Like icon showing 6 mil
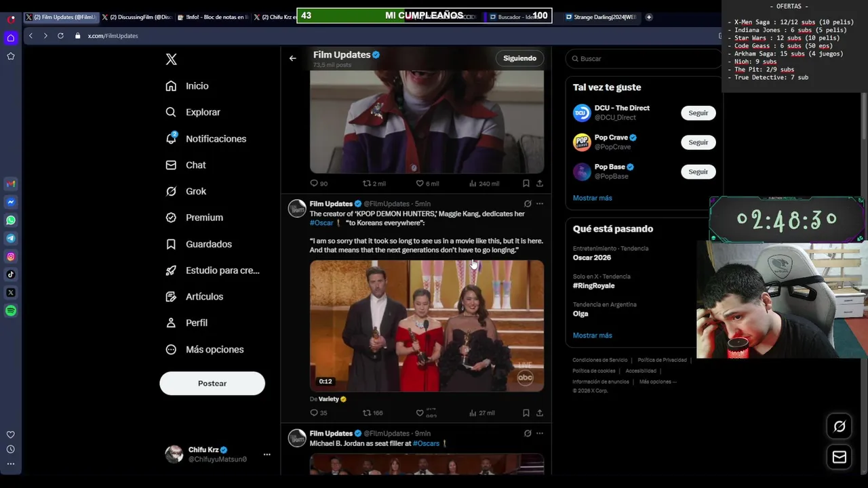The width and height of the screenshot is (868, 488). [x=420, y=184]
